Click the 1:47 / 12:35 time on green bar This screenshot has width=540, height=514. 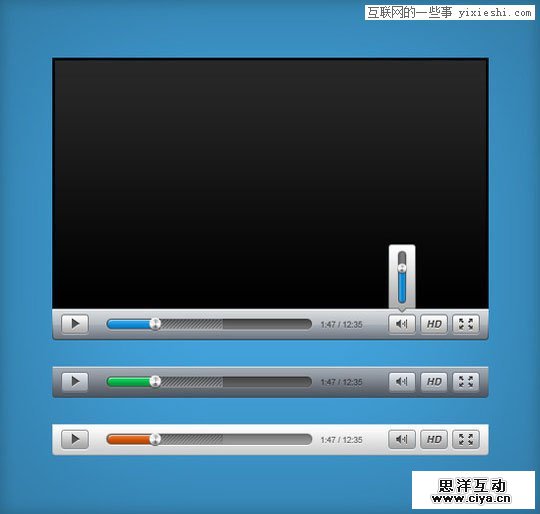pos(341,382)
